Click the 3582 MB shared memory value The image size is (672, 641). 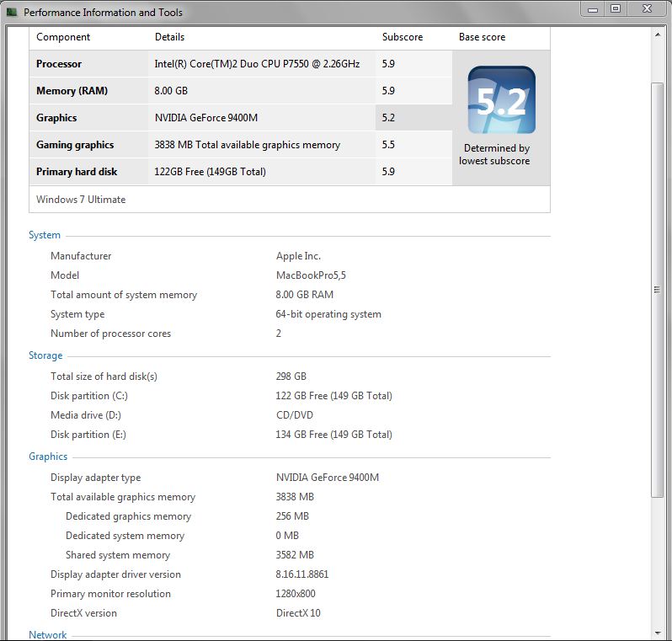tap(295, 555)
